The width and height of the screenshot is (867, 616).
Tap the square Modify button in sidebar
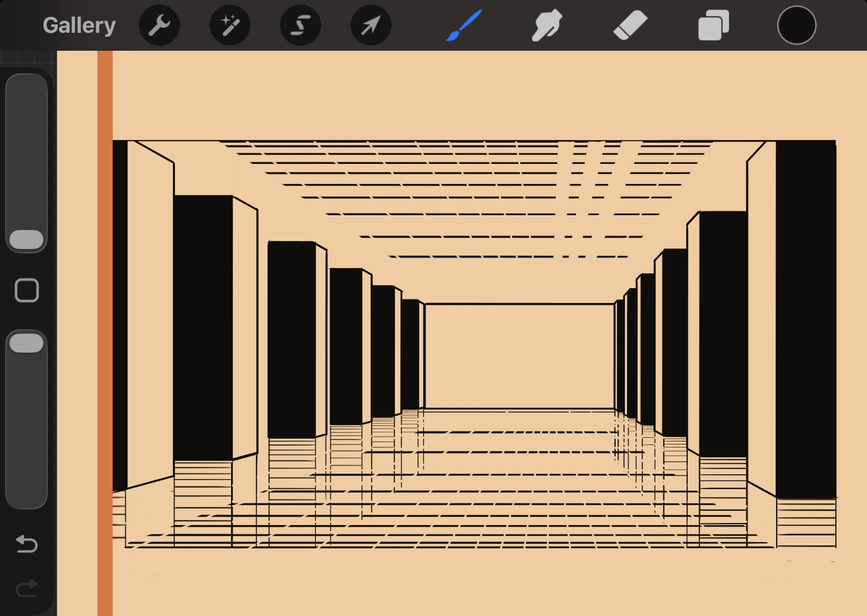click(x=26, y=290)
